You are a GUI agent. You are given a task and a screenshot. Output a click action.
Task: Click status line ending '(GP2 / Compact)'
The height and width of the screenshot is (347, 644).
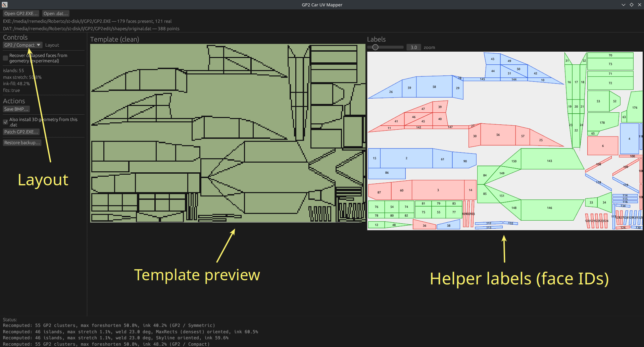click(x=106, y=344)
